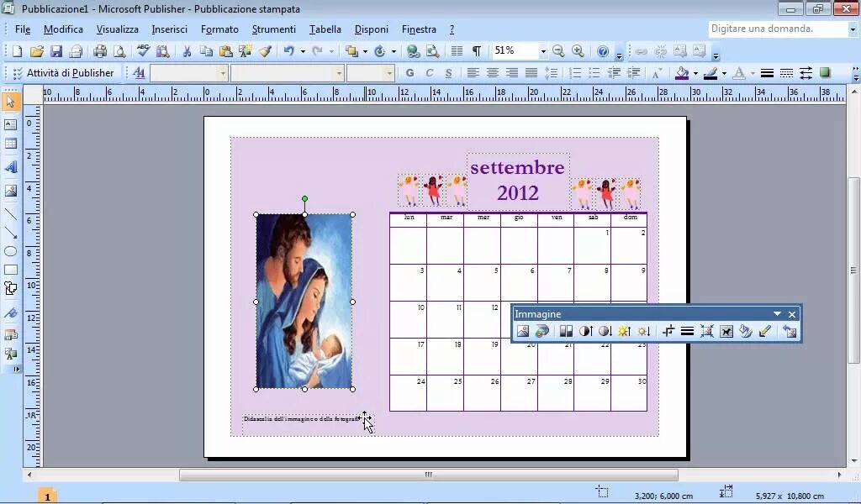Expand rotate/flip dropdown arrow
The image size is (861, 504).
tap(394, 51)
